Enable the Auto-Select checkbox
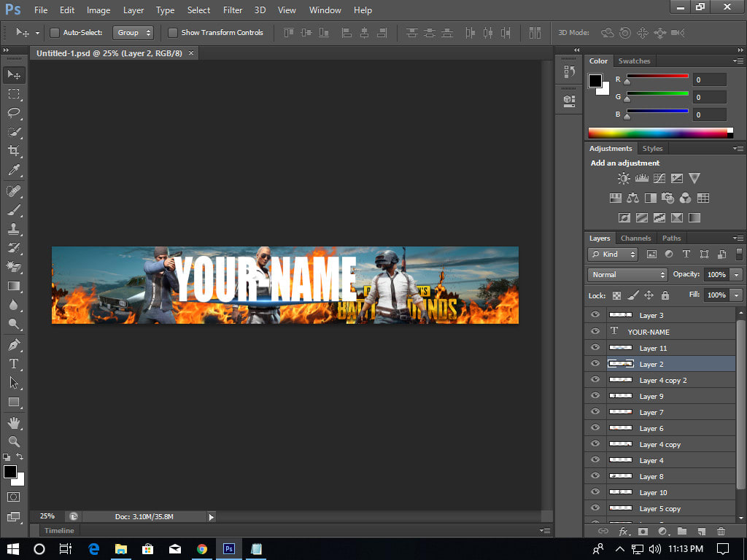Screen dimensions: 747x560 pos(54,33)
